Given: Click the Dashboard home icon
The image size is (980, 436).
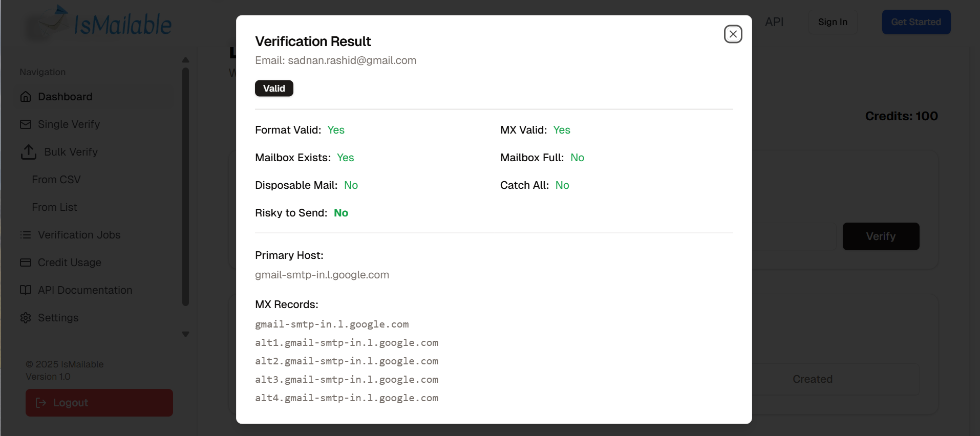Looking at the screenshot, I should [x=26, y=97].
